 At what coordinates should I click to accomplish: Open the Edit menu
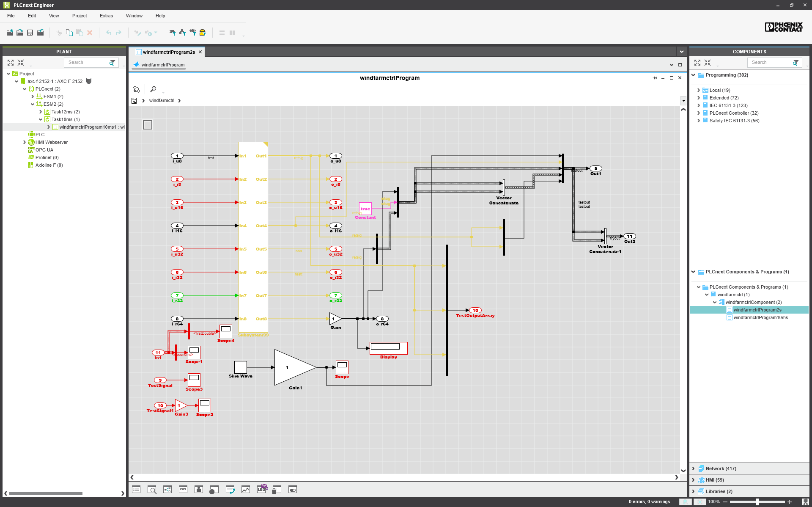click(x=32, y=16)
